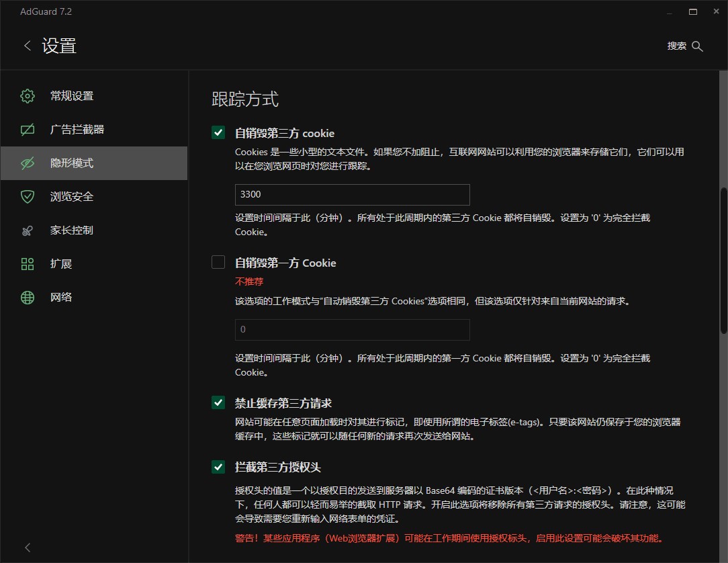Switch to 浏览安全 settings
The width and height of the screenshot is (728, 563).
click(72, 197)
